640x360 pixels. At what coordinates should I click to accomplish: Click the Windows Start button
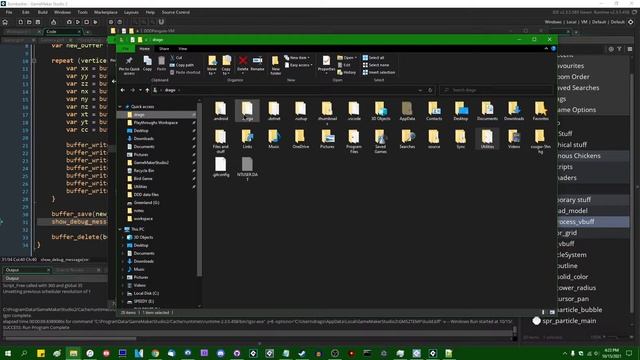point(8,353)
